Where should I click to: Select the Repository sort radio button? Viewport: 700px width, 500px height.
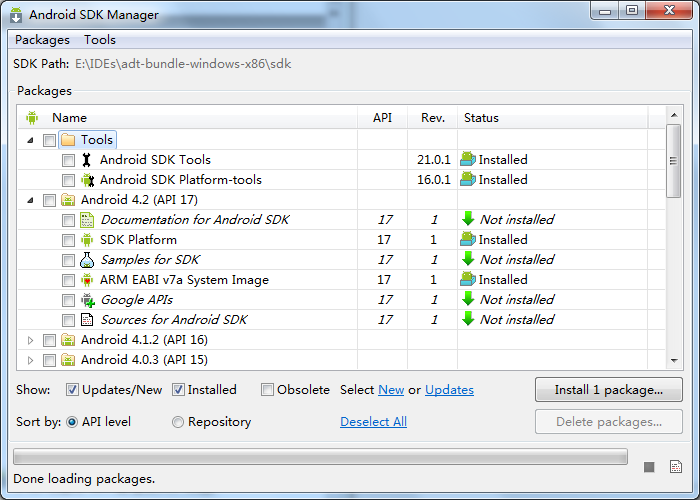pos(178,422)
